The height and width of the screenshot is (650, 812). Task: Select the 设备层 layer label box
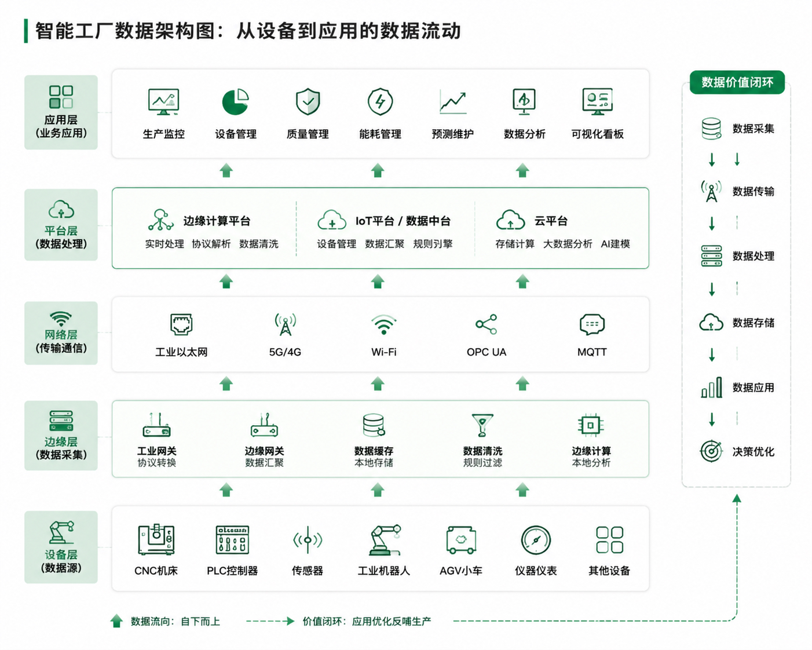click(x=61, y=547)
